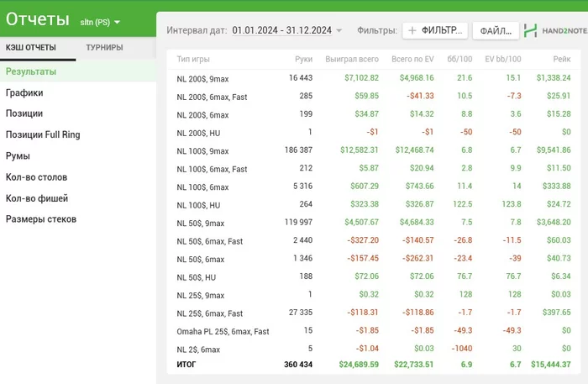Select Позиции in the sidebar
Image resolution: width=588 pixels, height=384 pixels.
coord(24,113)
